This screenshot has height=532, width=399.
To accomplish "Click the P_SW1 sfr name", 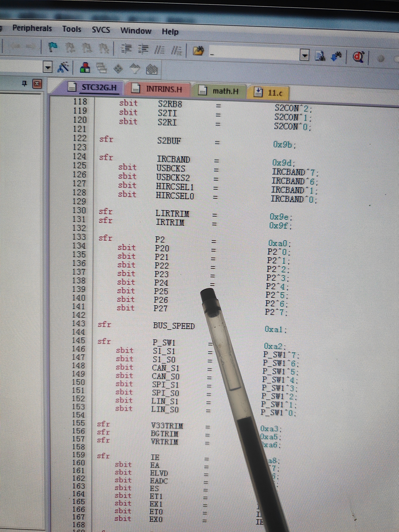I will (x=164, y=342).
